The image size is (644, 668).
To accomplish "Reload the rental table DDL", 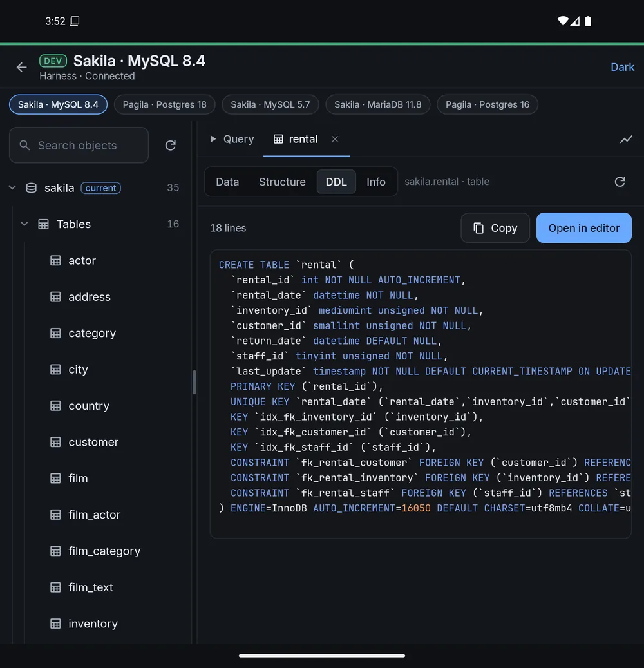I will click(620, 182).
